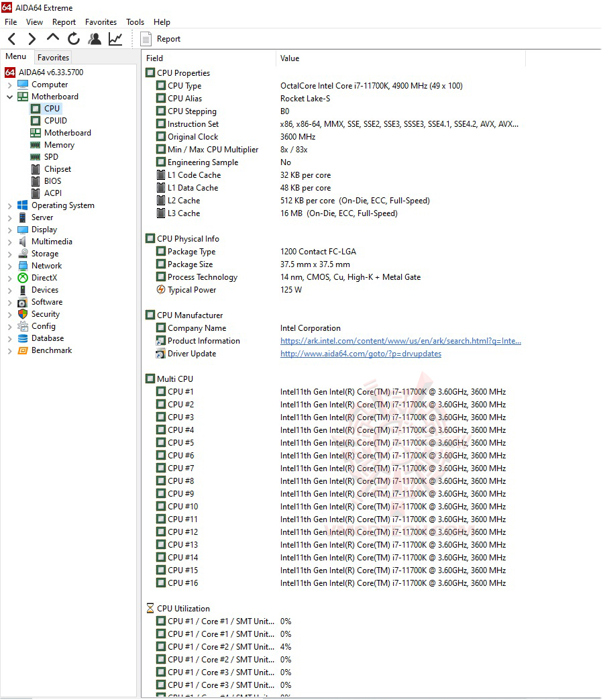This screenshot has width=603, height=700.
Task: Click the Typical Power lightning icon
Action: coord(161,290)
